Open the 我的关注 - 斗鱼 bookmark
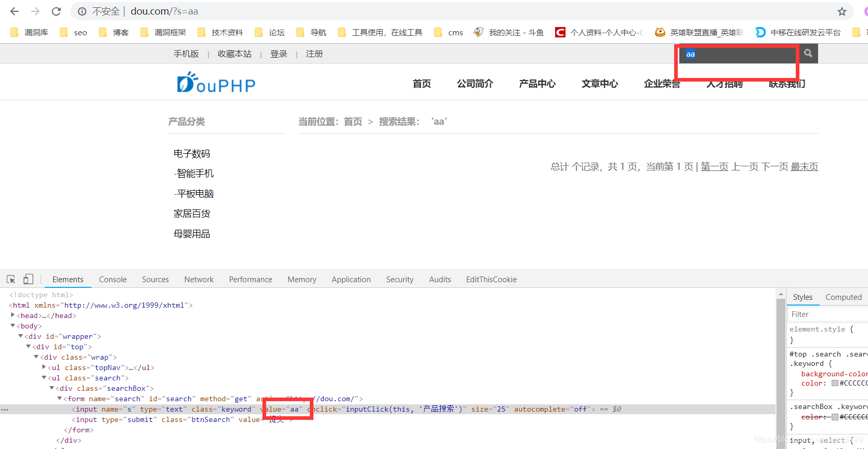 (509, 32)
